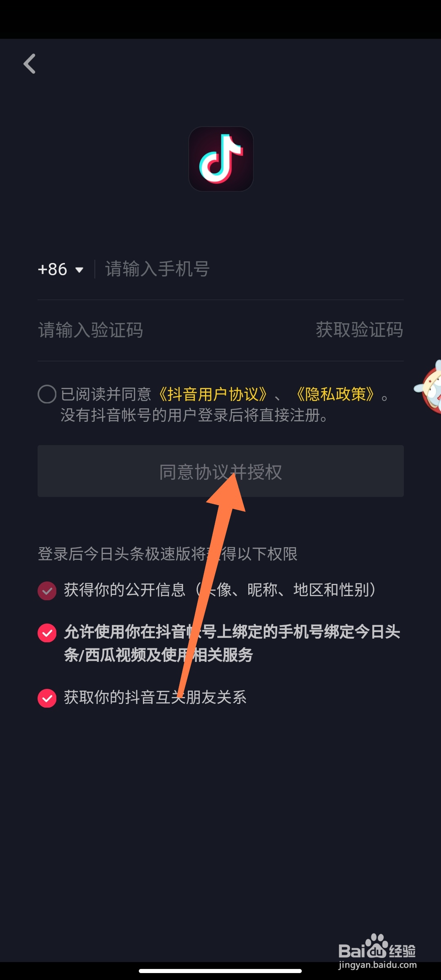Open the +86 country code selector
The height and width of the screenshot is (980, 441).
(x=60, y=269)
